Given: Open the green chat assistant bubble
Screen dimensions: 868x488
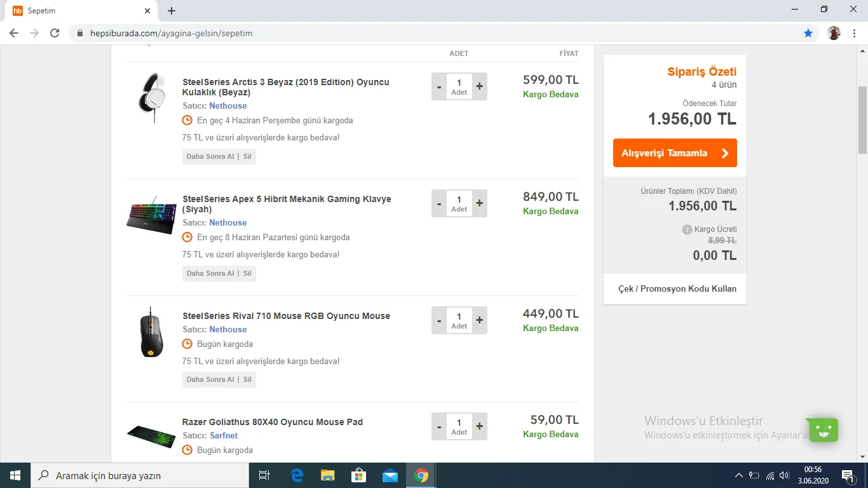Looking at the screenshot, I should tap(824, 430).
